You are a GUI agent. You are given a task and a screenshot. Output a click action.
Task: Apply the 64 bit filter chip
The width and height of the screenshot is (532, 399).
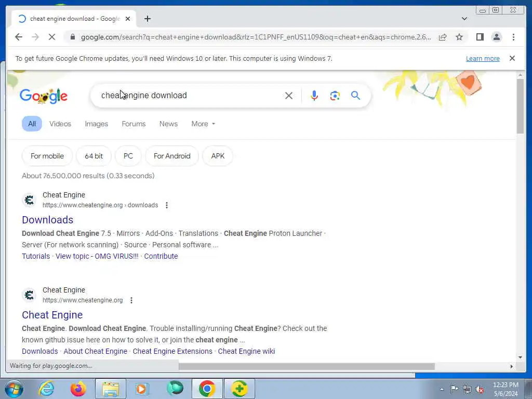94,156
